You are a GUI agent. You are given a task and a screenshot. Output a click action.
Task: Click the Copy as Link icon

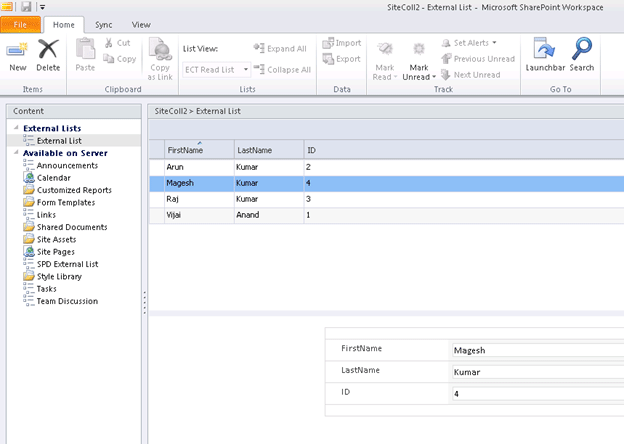[160, 49]
